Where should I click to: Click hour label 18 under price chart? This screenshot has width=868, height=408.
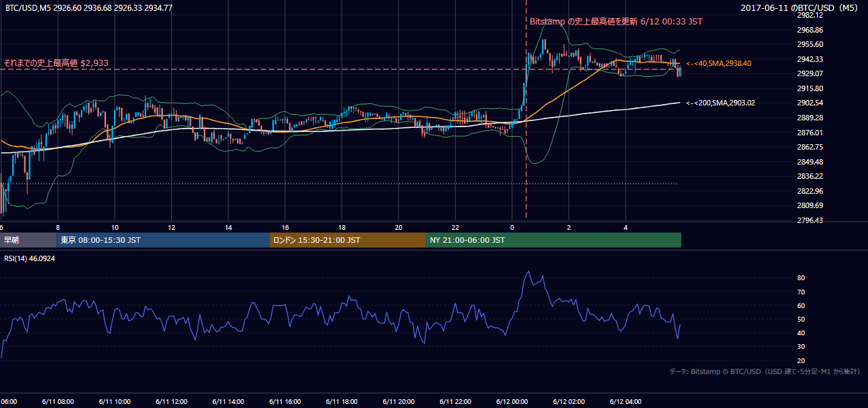pyautogui.click(x=342, y=228)
